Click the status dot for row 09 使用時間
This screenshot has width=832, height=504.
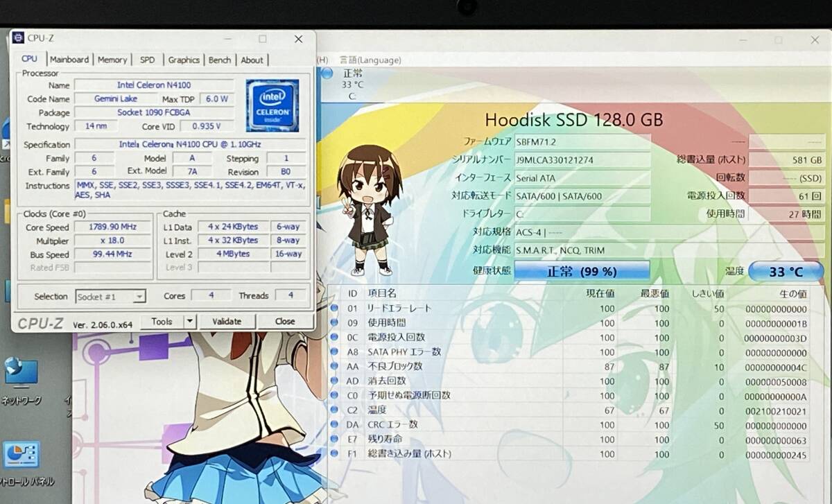coord(334,323)
